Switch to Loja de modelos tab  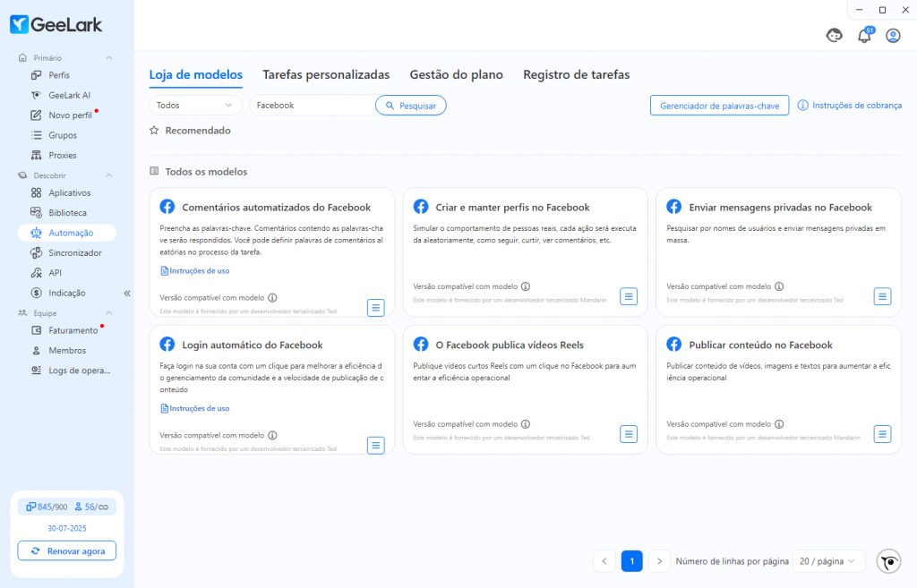point(195,75)
